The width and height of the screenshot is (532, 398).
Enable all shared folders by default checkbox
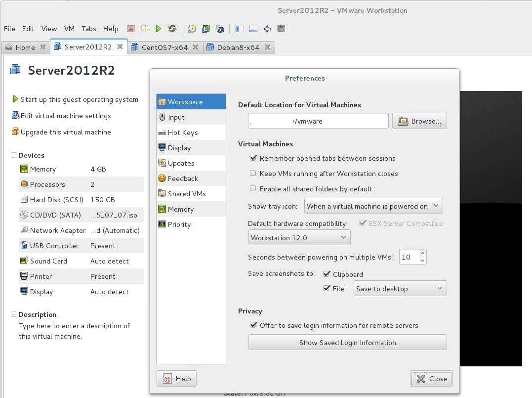pyautogui.click(x=253, y=188)
